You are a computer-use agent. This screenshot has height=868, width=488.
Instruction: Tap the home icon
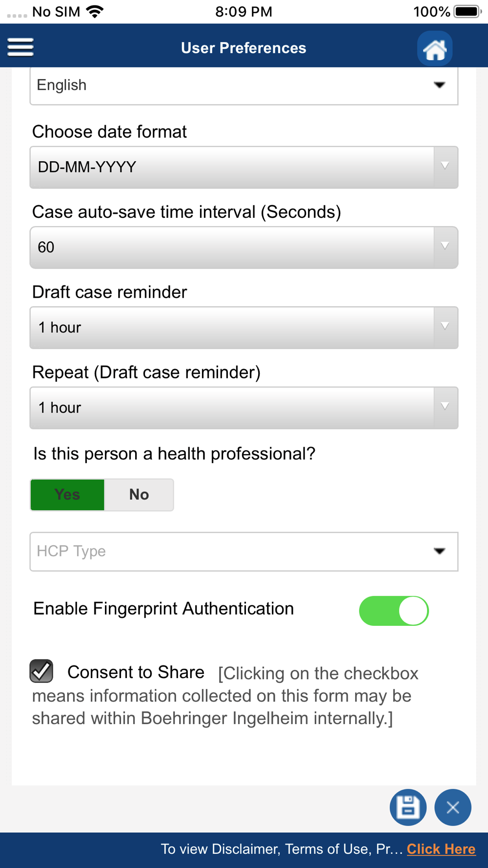pyautogui.click(x=435, y=48)
